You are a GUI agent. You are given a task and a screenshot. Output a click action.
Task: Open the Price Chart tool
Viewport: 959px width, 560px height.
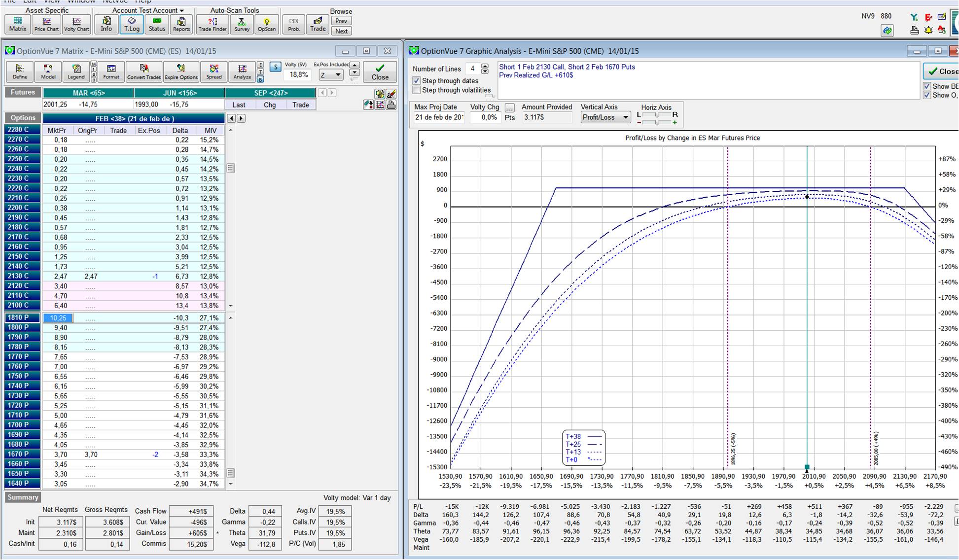(x=46, y=24)
